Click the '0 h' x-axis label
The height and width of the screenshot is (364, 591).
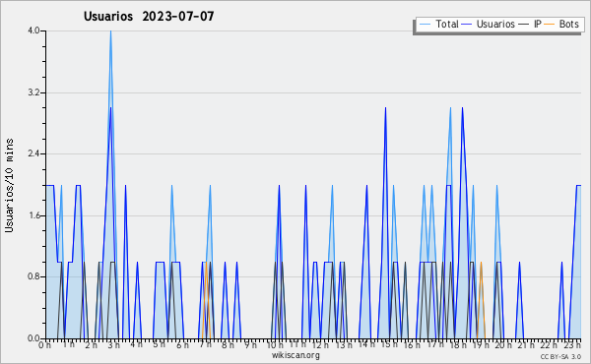pos(45,344)
